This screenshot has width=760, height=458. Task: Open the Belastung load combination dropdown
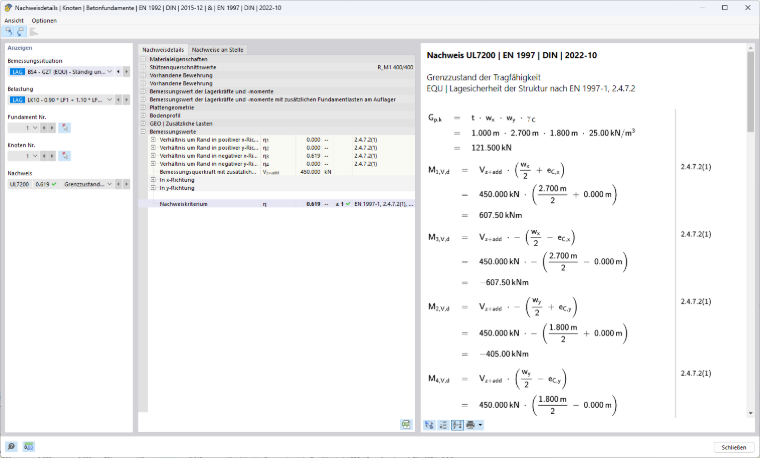pyautogui.click(x=61, y=100)
